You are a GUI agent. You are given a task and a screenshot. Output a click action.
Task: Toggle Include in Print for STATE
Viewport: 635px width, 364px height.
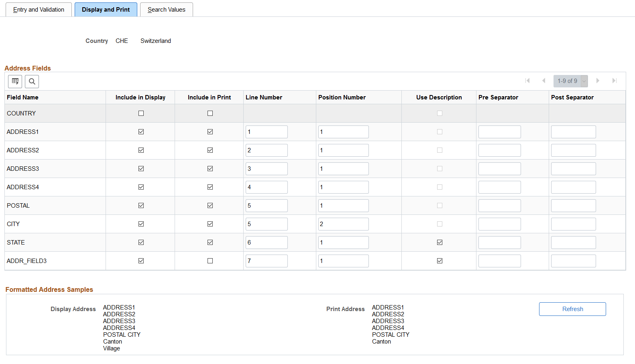pos(210,243)
